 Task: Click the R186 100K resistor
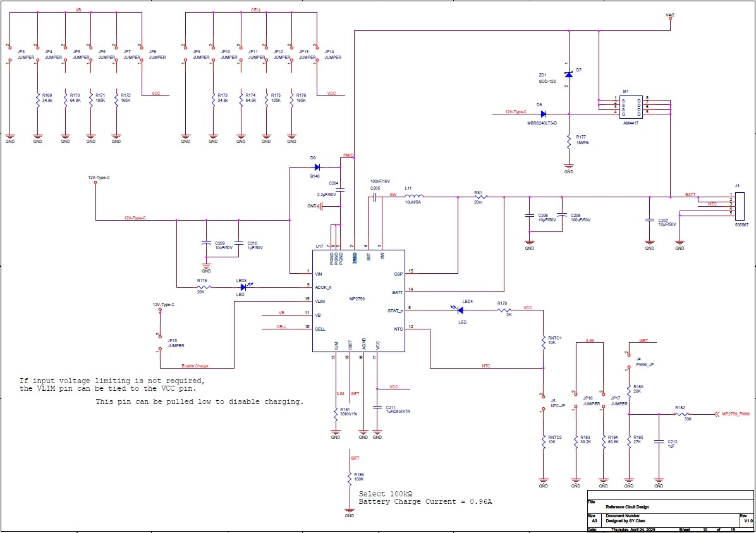click(x=349, y=479)
